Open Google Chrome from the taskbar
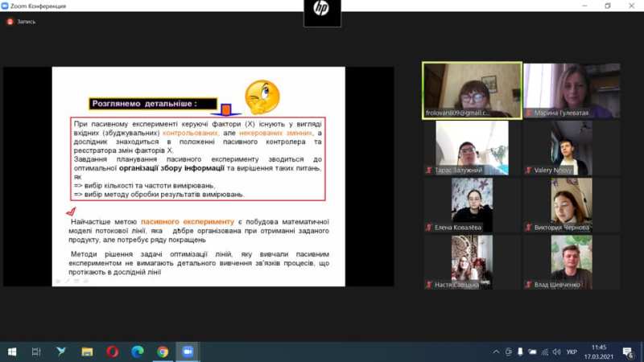 click(x=163, y=352)
